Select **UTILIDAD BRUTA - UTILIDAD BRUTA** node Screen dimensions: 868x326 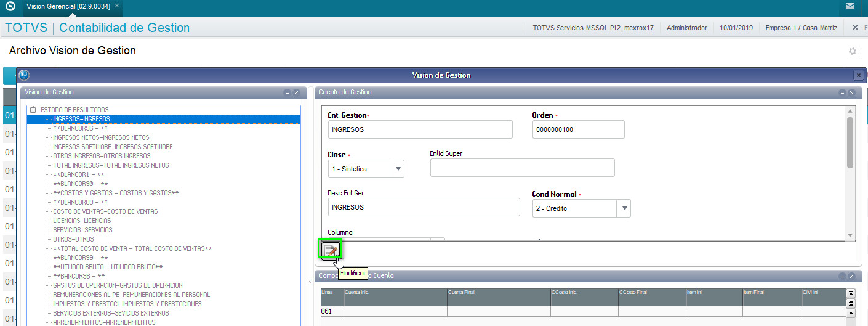click(108, 267)
